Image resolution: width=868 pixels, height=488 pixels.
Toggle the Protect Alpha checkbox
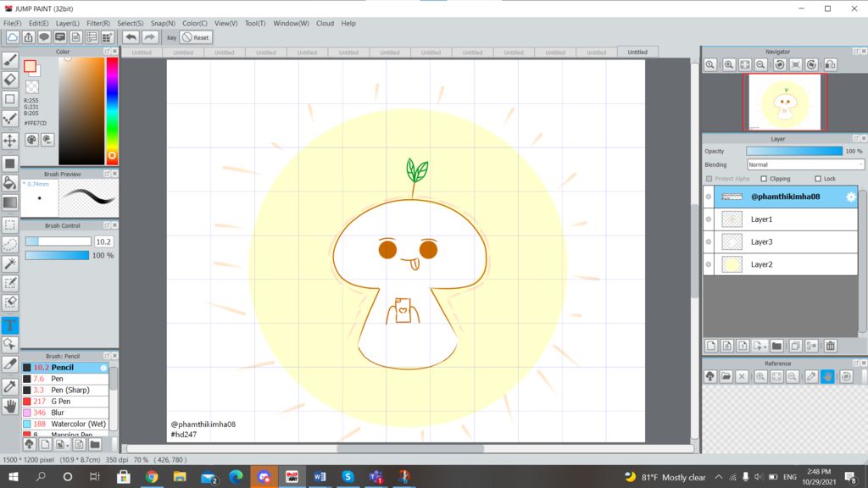[x=709, y=179]
